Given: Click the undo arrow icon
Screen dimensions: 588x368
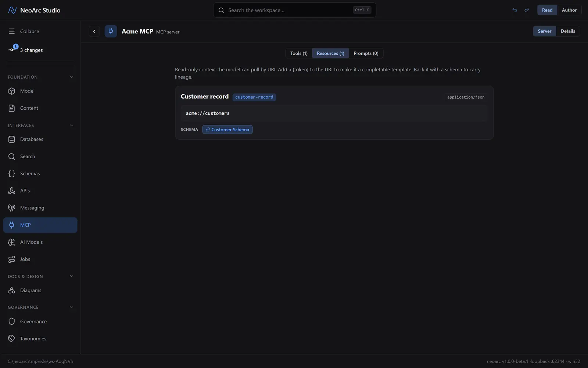Looking at the screenshot, I should (514, 10).
